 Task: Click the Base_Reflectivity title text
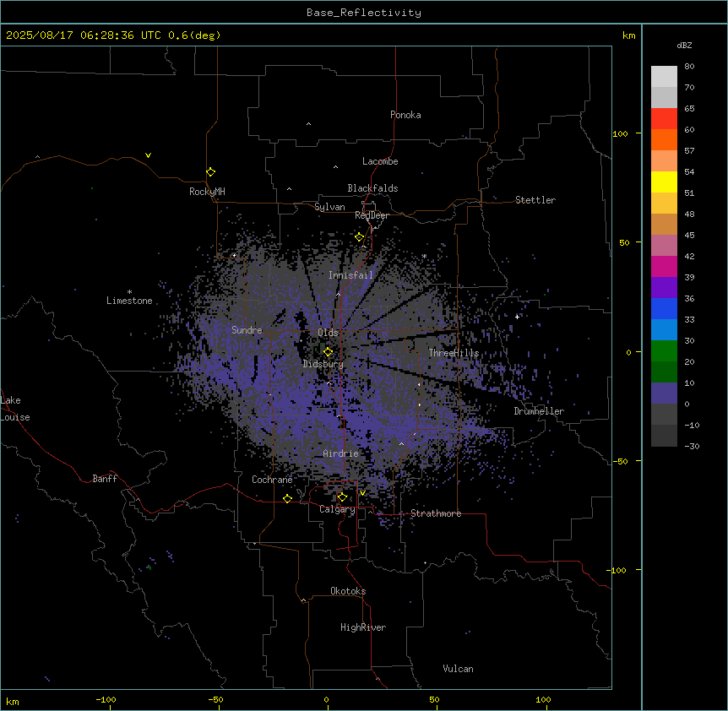364,13
